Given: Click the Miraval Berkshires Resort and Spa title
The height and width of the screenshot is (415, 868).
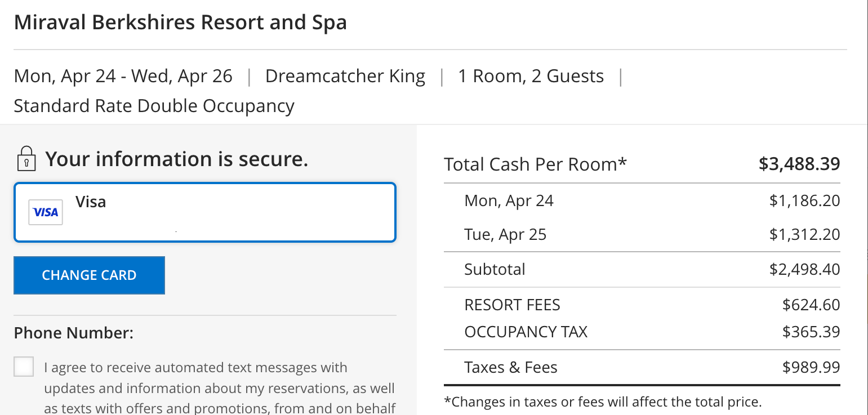Looking at the screenshot, I should (180, 23).
